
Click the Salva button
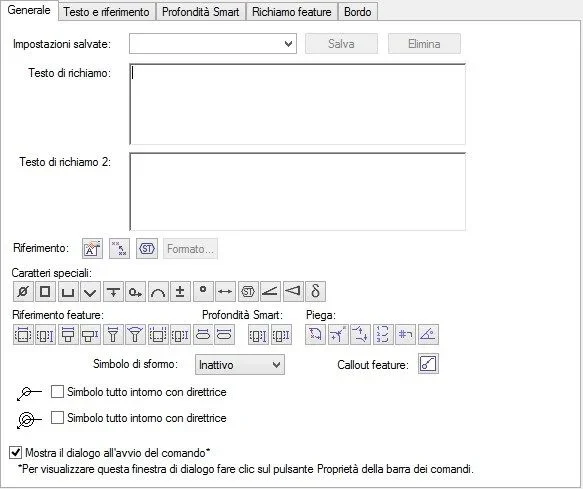point(341,44)
